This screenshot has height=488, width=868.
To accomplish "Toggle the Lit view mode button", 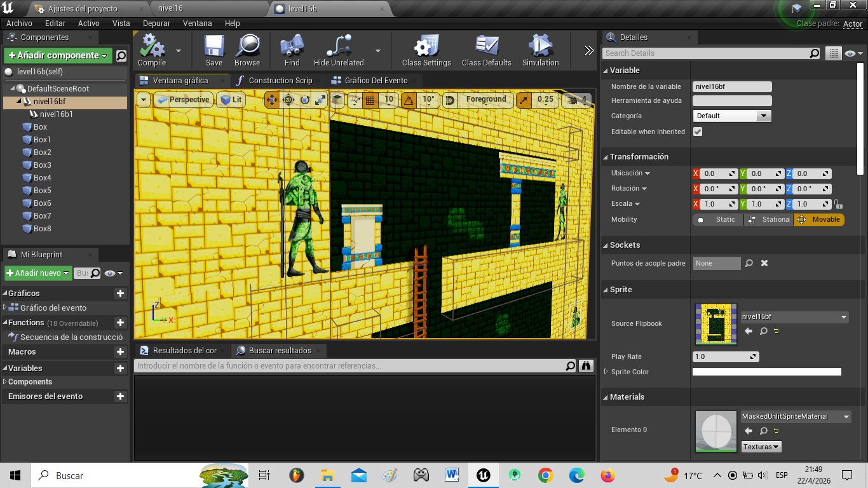I will point(231,100).
